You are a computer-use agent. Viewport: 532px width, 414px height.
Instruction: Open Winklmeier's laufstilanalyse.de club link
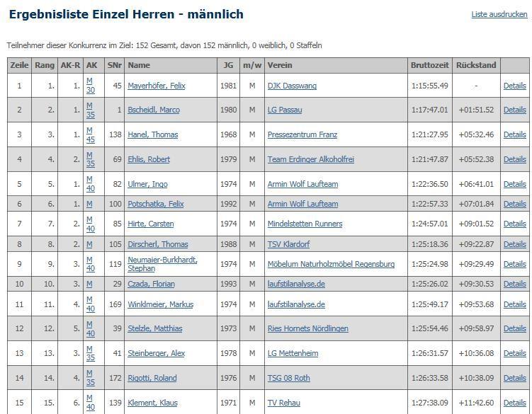(x=296, y=304)
